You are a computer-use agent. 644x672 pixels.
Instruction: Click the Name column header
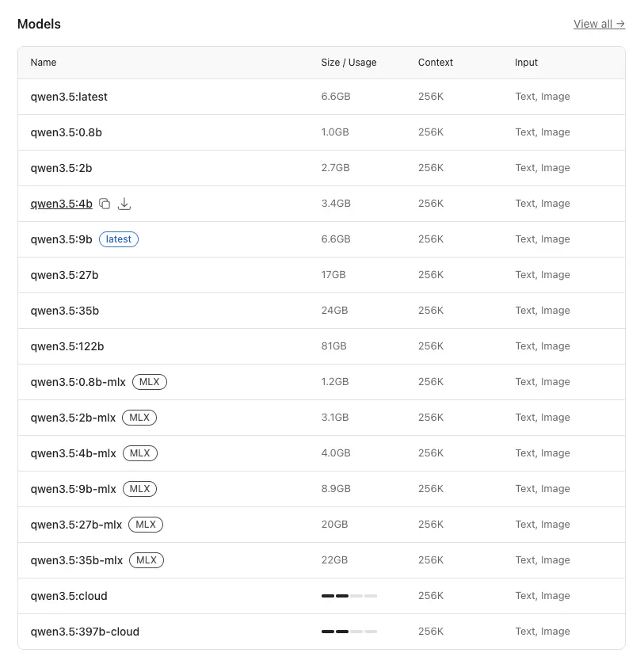[44, 63]
